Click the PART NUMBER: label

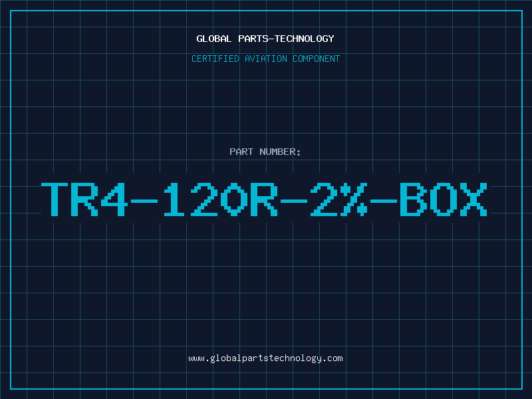pos(265,152)
